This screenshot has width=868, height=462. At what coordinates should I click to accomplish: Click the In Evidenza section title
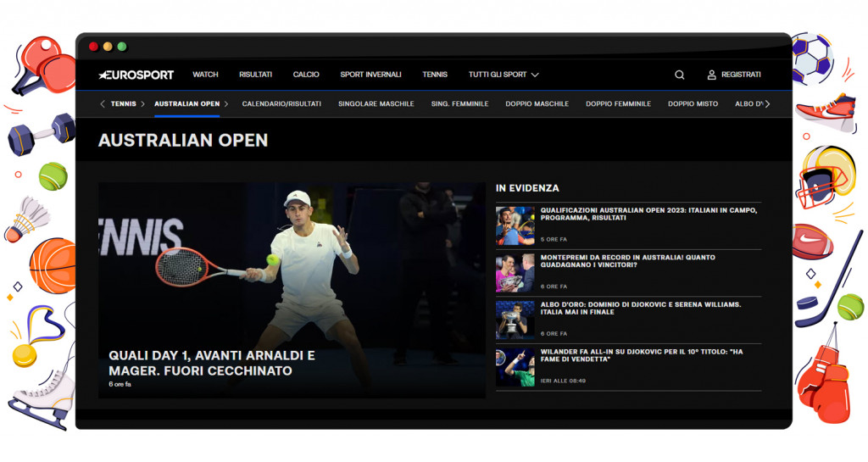(527, 188)
